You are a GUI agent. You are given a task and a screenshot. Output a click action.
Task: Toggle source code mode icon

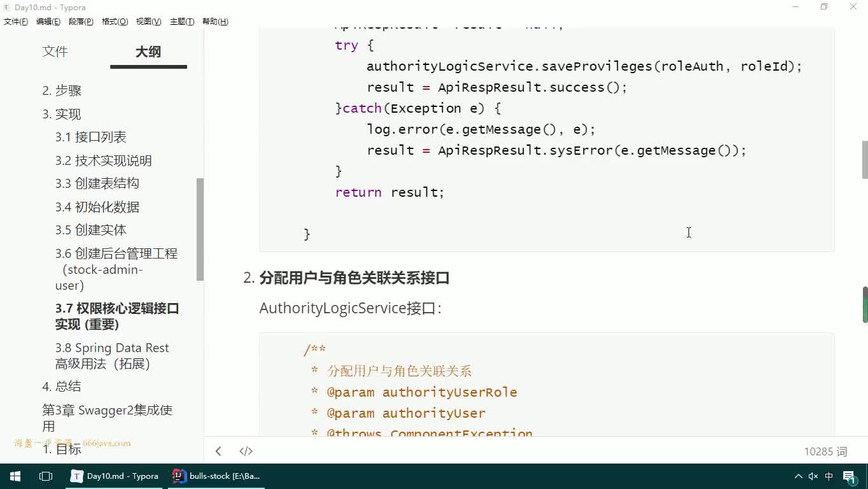246,451
